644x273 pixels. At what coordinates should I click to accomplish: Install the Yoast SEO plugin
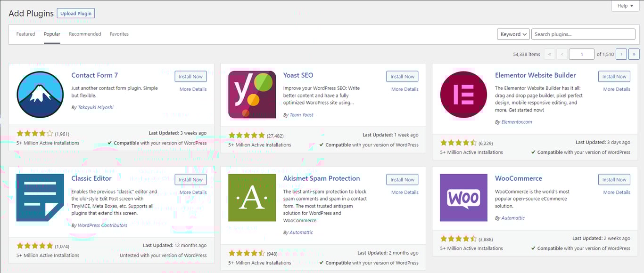click(402, 76)
